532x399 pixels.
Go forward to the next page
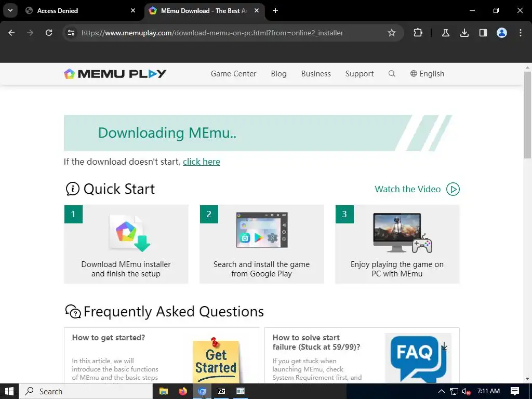(x=30, y=33)
